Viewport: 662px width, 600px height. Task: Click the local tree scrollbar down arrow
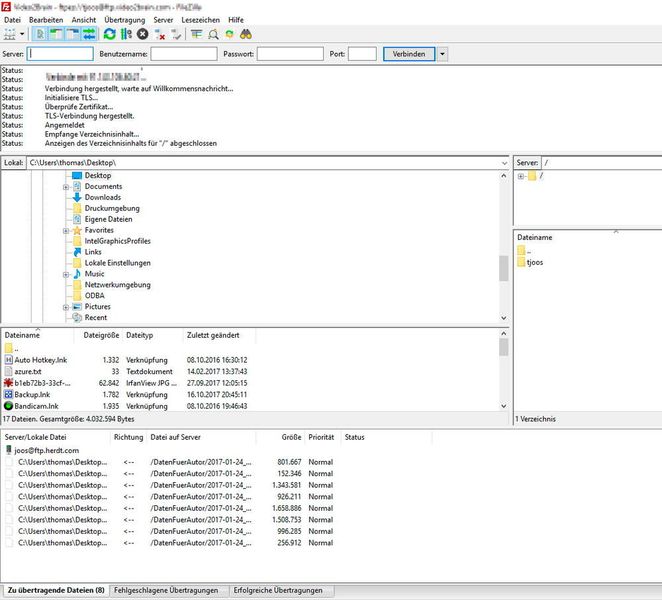coord(504,318)
